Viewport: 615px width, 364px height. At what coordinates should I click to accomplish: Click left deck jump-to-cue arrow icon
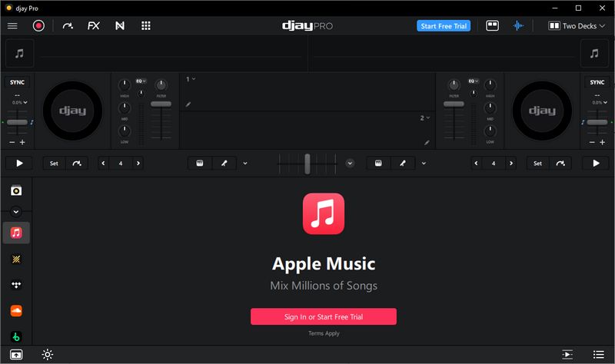click(76, 164)
